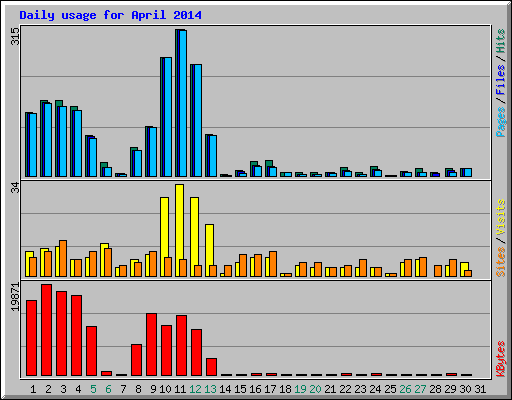The height and width of the screenshot is (400, 512).
Task: Click the red KBytes bar for day 13
Action: pos(211,367)
